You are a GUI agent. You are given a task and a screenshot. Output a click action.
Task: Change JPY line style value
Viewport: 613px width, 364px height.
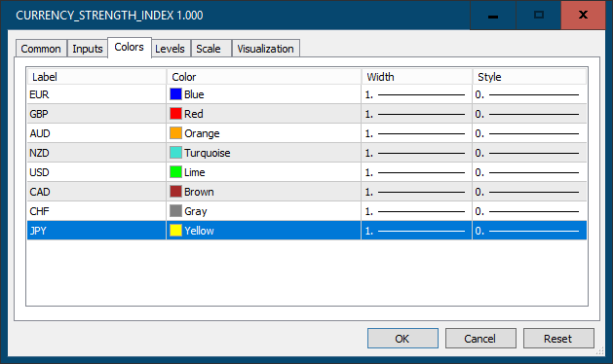click(x=529, y=231)
